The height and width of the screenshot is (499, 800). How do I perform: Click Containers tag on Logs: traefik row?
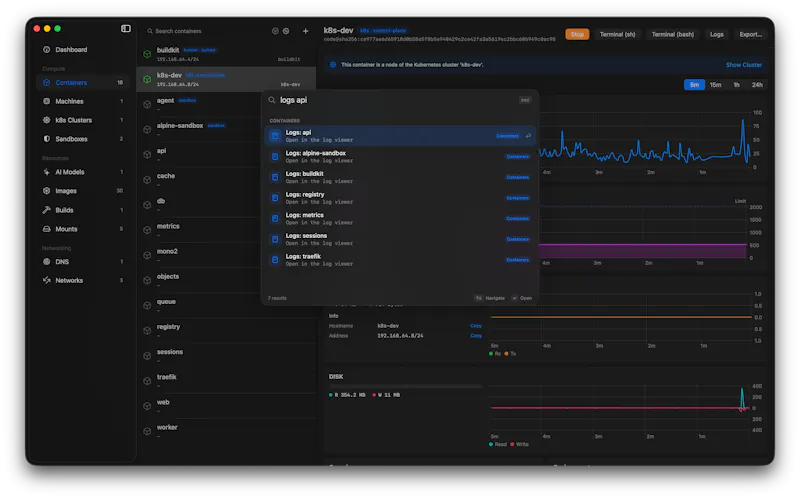[x=517, y=260]
